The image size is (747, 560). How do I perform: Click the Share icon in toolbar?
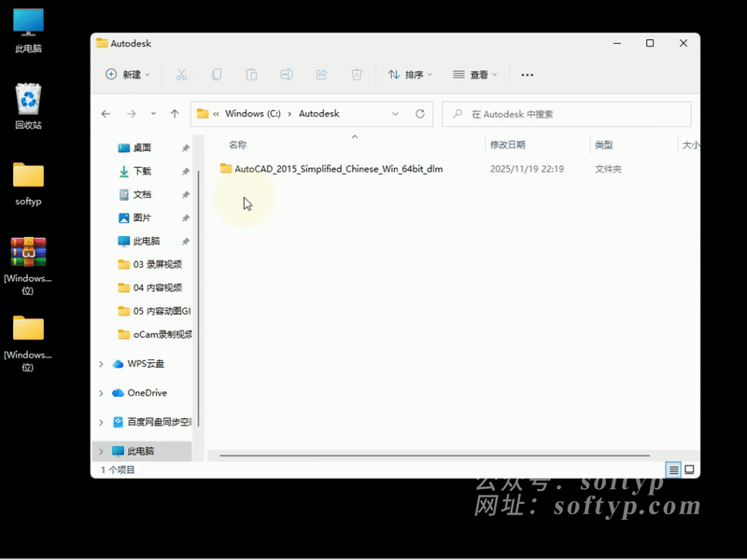[321, 75]
